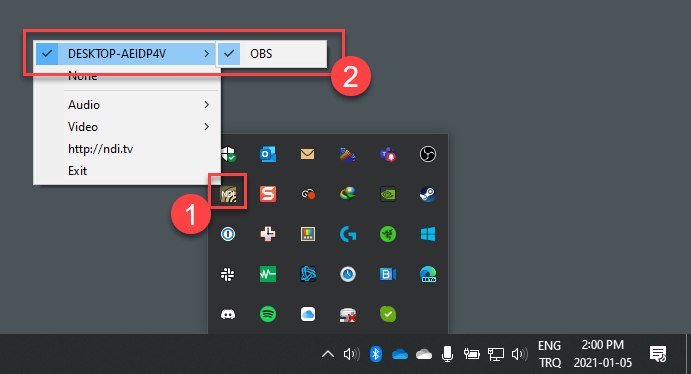The image size is (691, 374).
Task: Click the Steam tray icon
Action: [427, 194]
